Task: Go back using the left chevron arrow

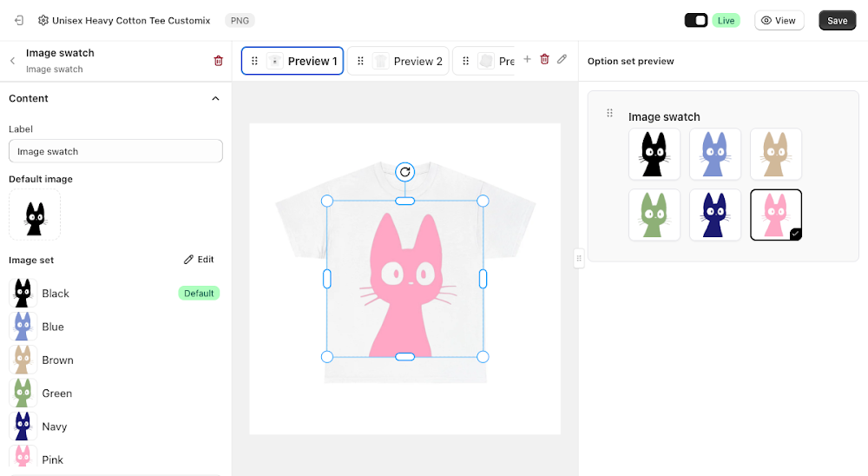Action: point(13,61)
